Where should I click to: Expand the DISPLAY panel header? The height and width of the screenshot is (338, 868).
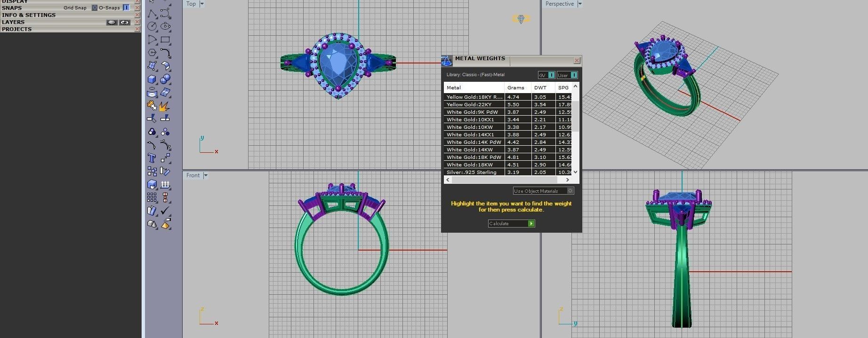click(15, 1)
